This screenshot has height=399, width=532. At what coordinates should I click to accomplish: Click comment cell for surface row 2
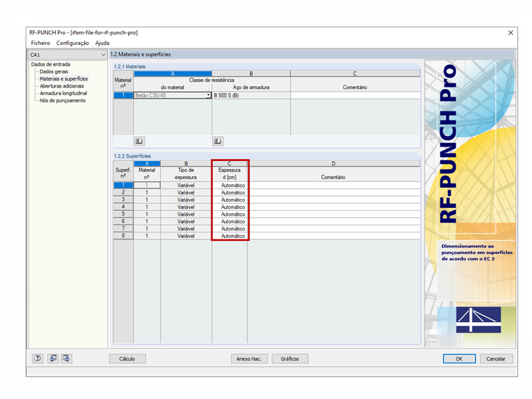[x=334, y=192]
